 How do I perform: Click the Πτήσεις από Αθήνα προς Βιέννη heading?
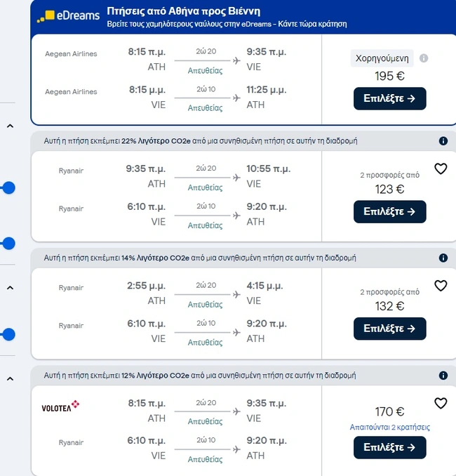[183, 11]
